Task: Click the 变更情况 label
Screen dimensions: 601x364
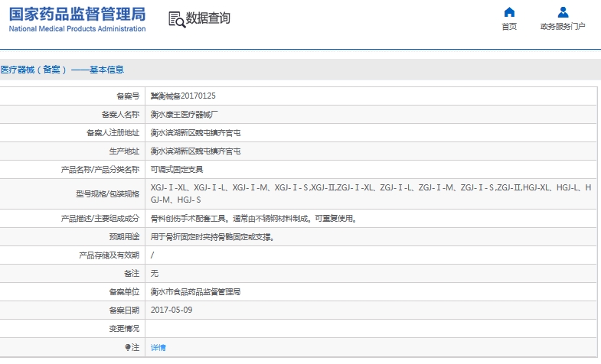Action: point(124,329)
